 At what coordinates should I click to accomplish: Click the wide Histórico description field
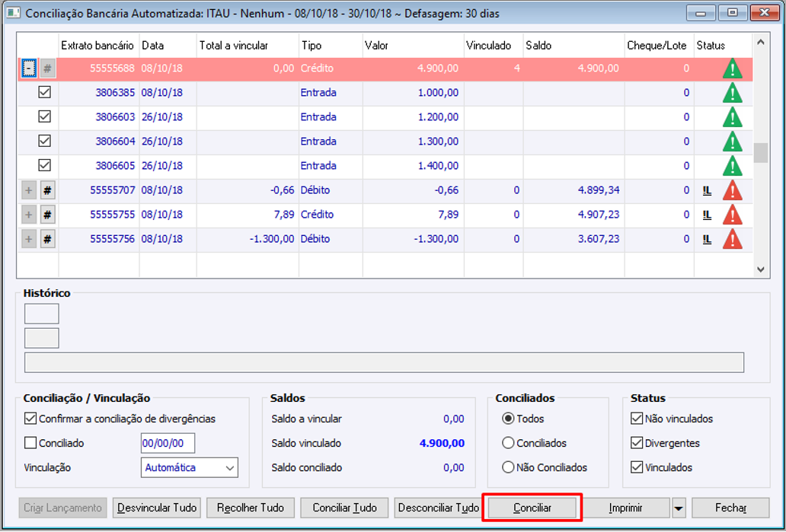(384, 362)
